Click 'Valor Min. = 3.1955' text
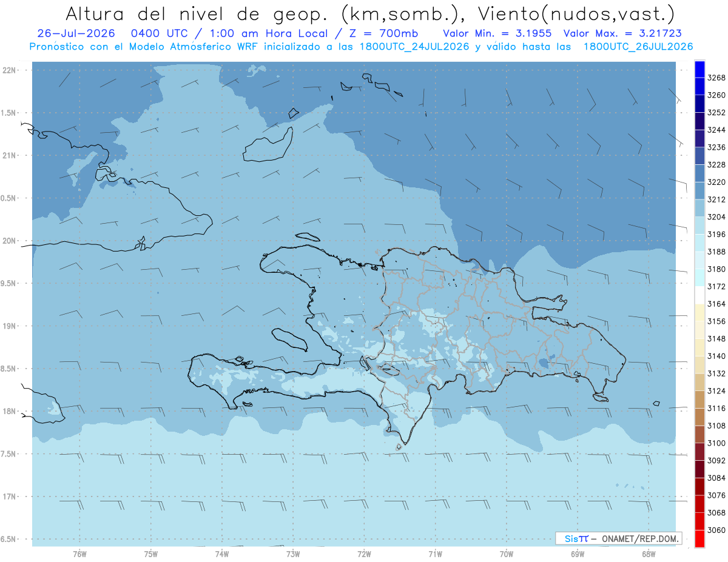 point(497,33)
